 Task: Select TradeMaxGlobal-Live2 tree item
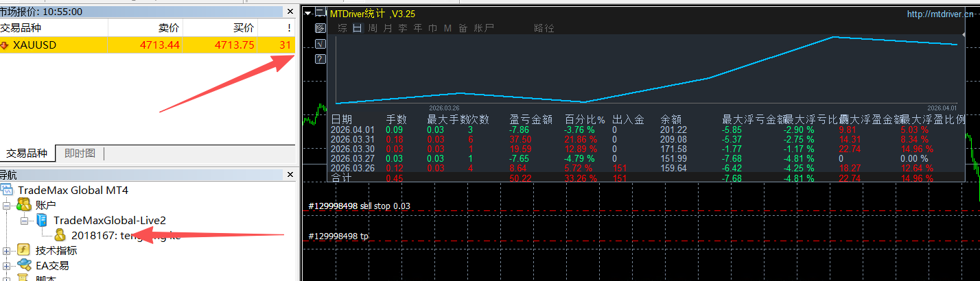click(110, 220)
